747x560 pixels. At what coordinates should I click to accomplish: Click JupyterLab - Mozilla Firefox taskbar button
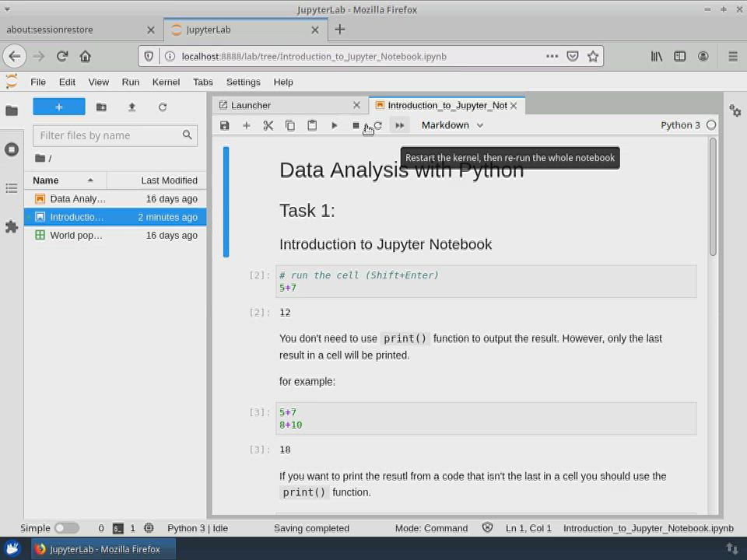[x=103, y=549]
